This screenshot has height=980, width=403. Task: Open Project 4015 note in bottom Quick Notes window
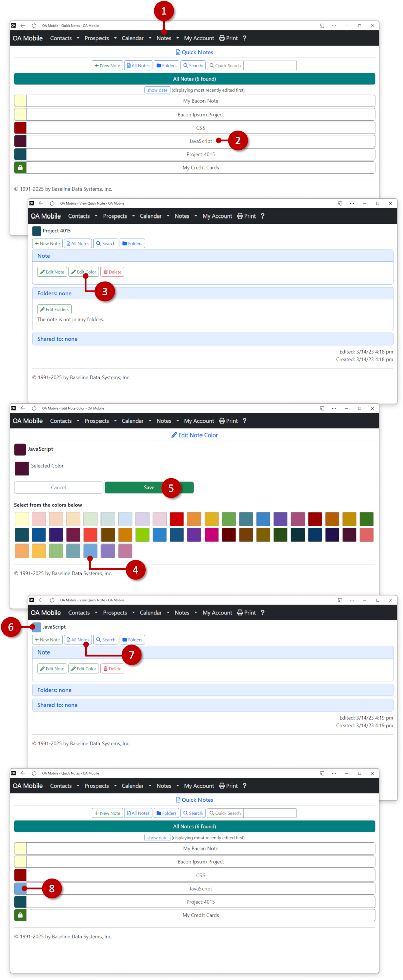pos(200,902)
